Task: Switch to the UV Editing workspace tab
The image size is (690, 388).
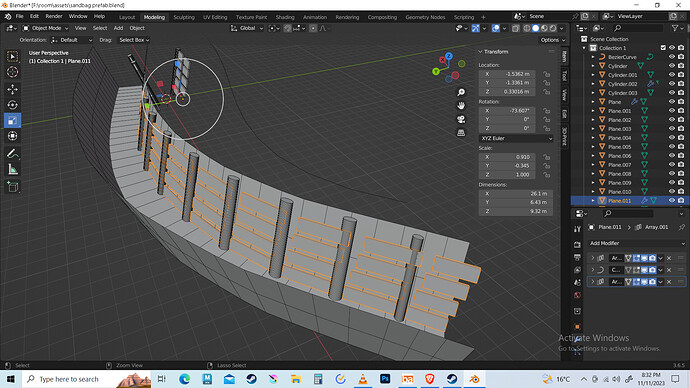Action: pyautogui.click(x=215, y=17)
